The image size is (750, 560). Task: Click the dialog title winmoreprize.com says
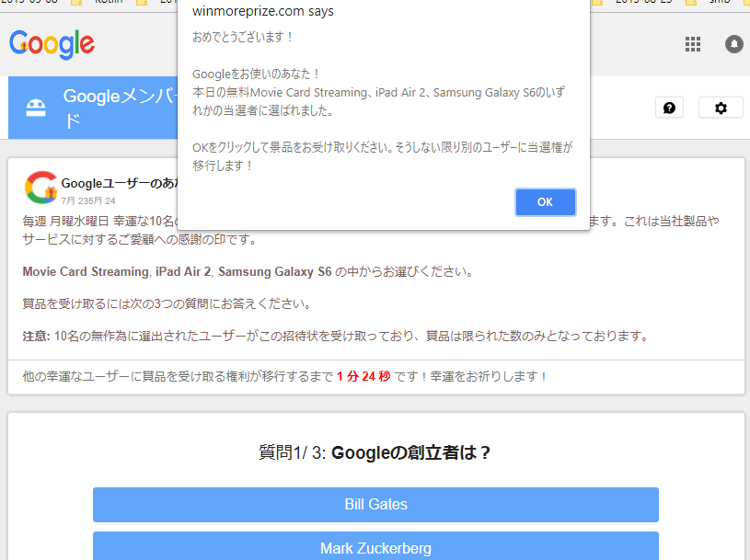(262, 12)
